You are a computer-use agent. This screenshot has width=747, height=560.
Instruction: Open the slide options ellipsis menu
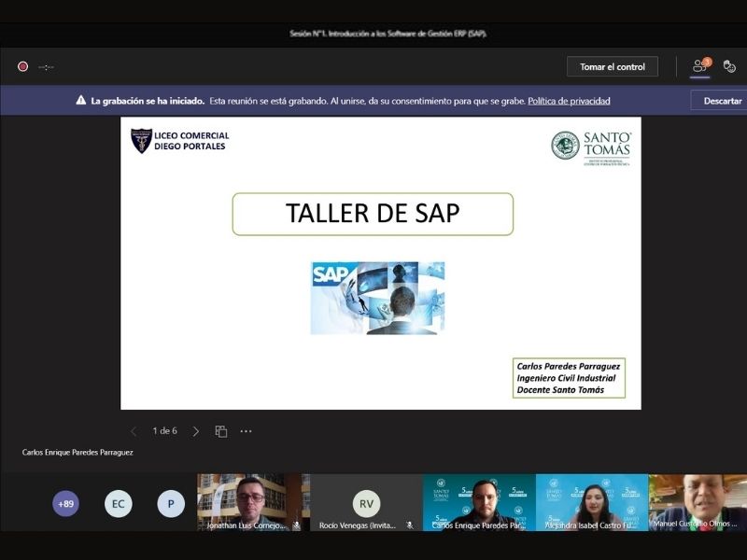[x=246, y=431]
